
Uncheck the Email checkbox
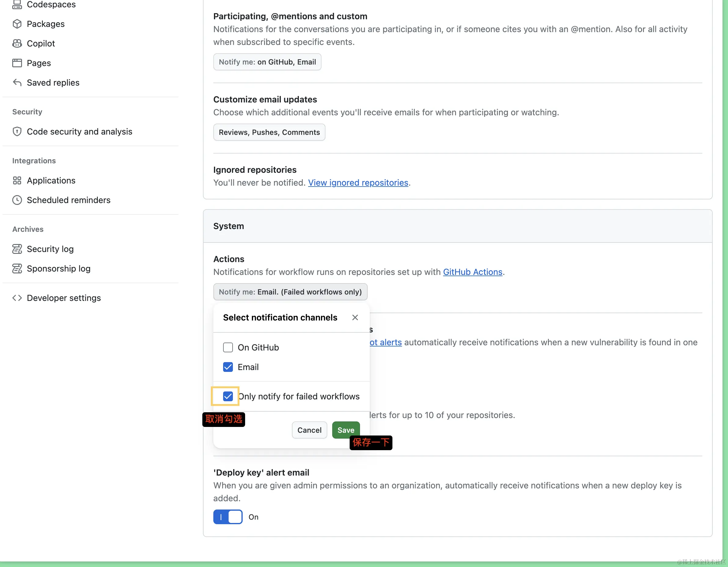[228, 367]
